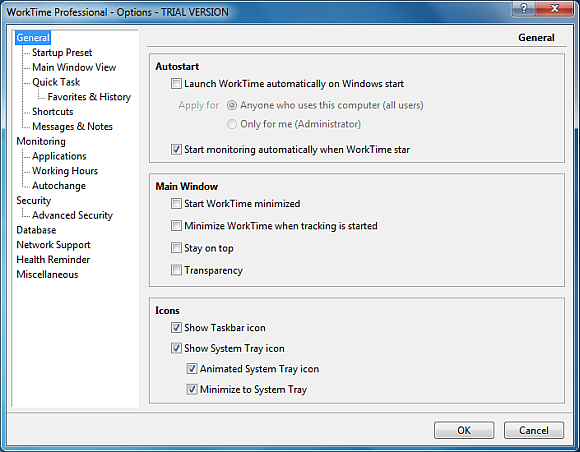580x452 pixels.
Task: Open Advanced Security settings
Action: coord(72,215)
